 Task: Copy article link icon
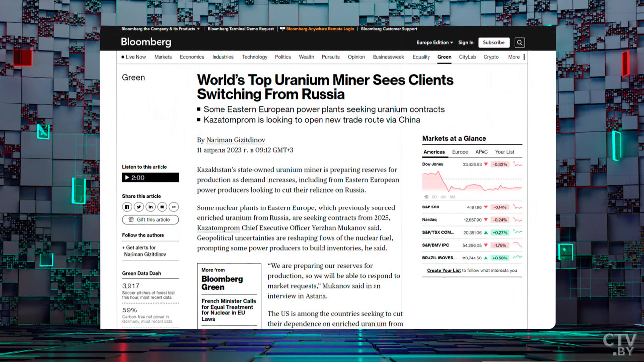tap(174, 207)
